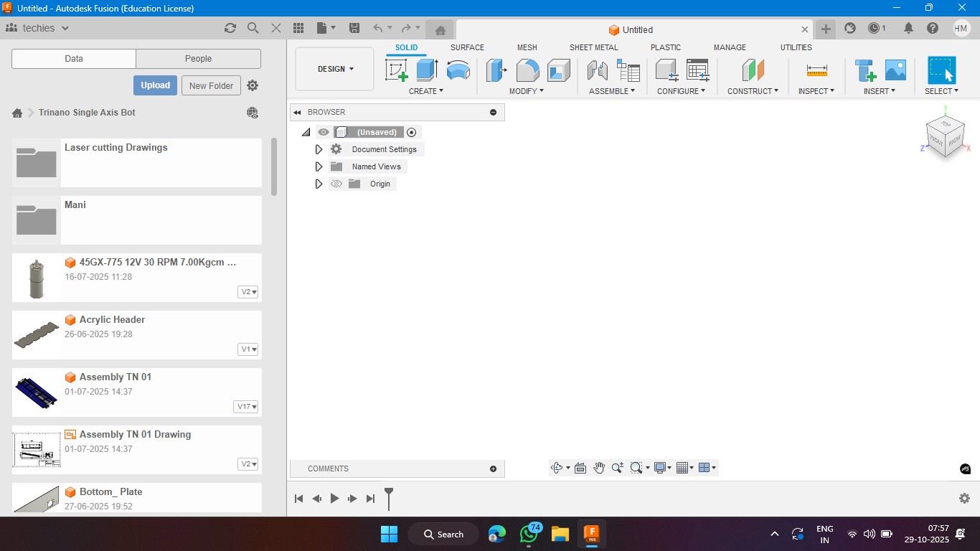Open the UTILITIES tab

pos(796,47)
